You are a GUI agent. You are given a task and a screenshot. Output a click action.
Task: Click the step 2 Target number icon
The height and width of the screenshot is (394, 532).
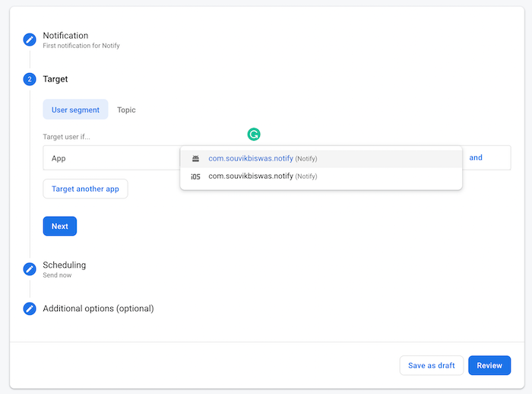click(30, 79)
